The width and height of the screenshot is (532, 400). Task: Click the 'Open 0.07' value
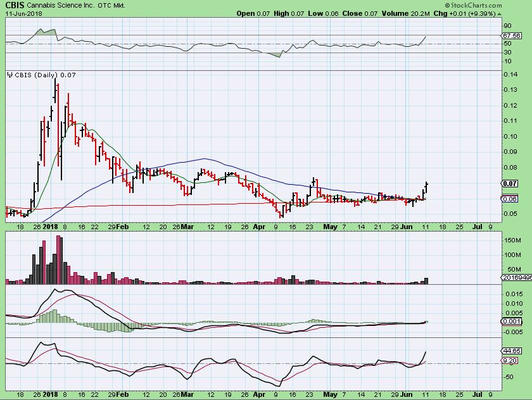click(253, 13)
